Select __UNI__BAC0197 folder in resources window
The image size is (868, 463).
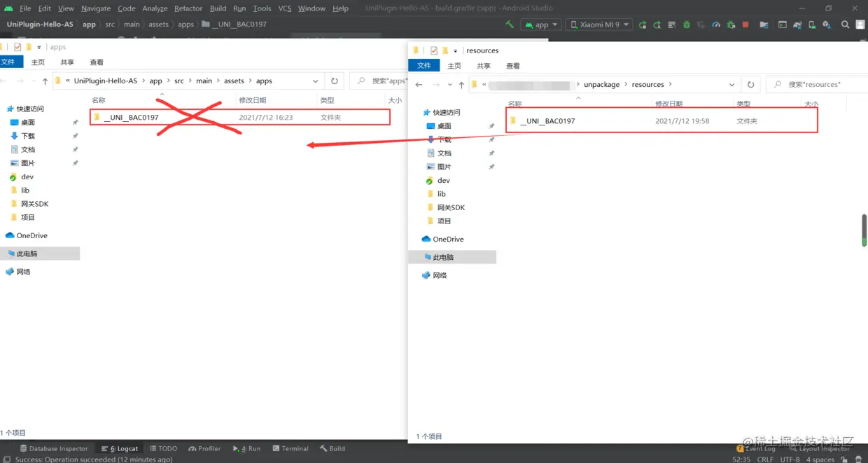(x=661, y=121)
